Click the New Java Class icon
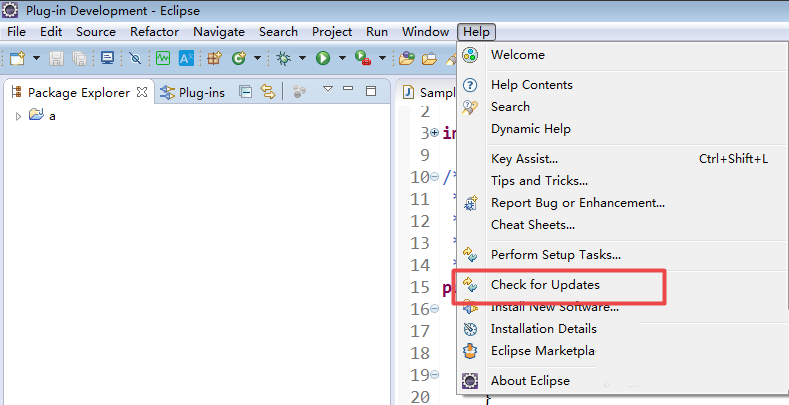This screenshot has height=405, width=789. point(239,58)
